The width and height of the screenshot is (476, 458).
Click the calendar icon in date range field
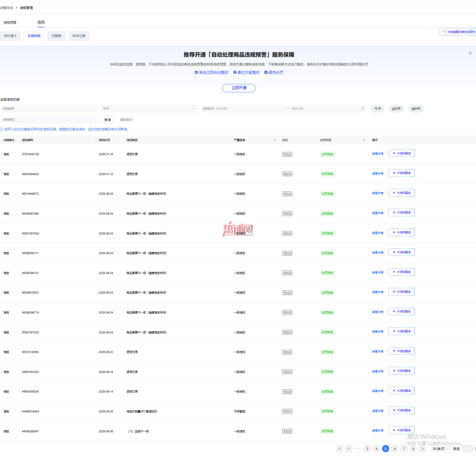(x=363, y=109)
